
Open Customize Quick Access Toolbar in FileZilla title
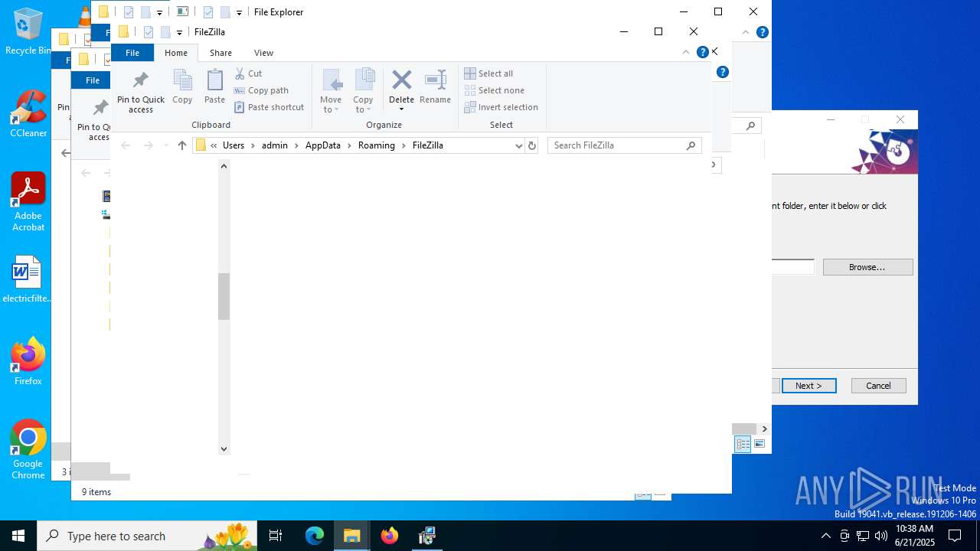[x=179, y=32]
